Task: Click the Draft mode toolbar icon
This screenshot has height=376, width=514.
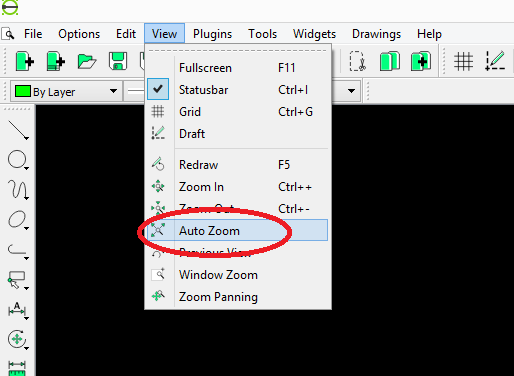Action: point(495,61)
